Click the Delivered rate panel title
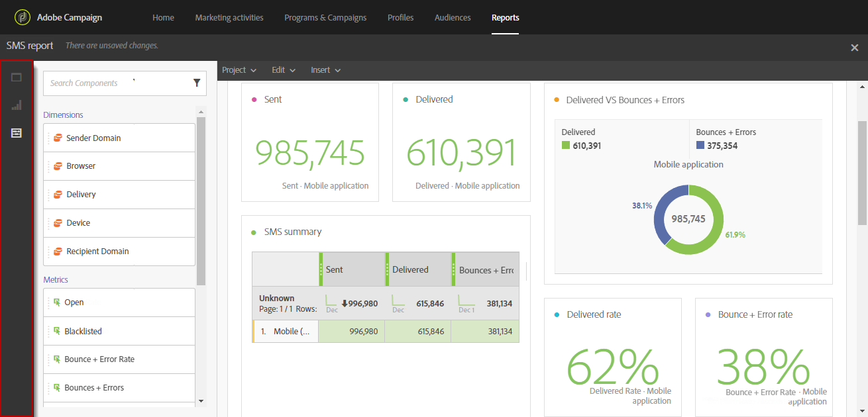The image size is (868, 417). 594,314
